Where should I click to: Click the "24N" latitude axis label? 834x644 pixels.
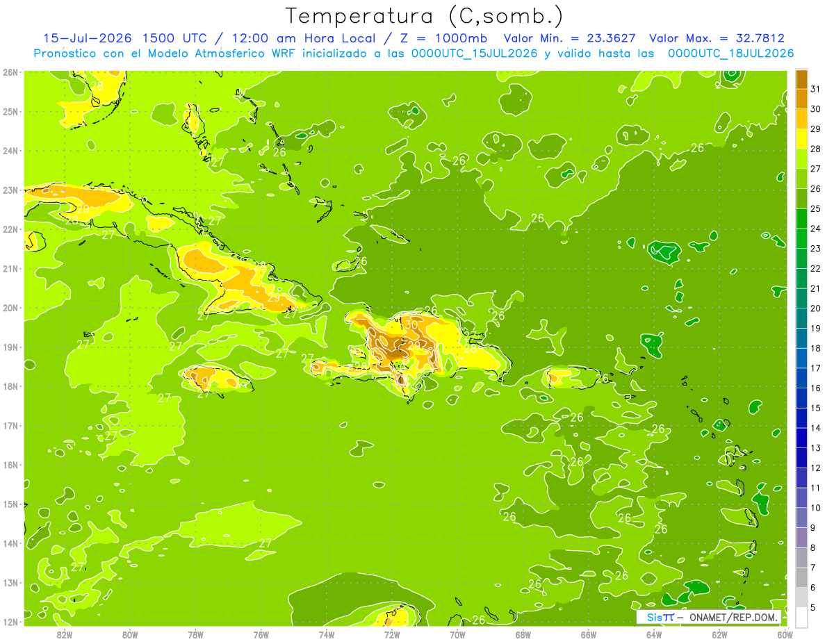(10, 150)
